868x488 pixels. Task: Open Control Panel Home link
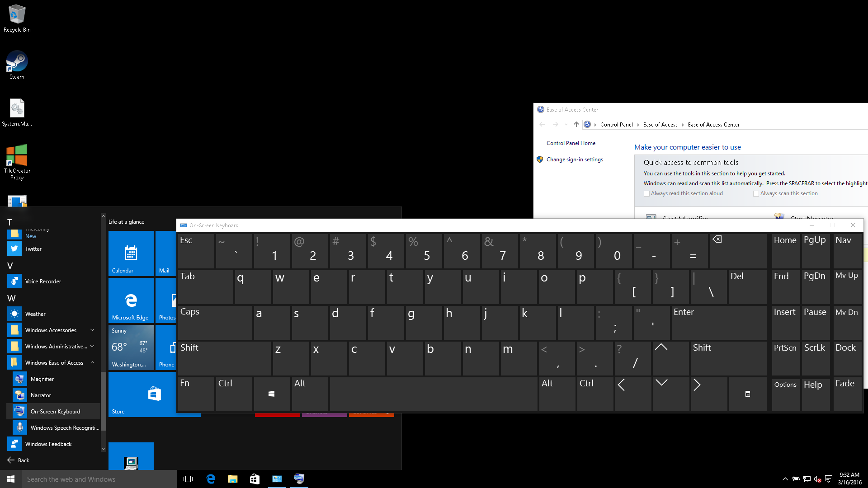point(571,143)
